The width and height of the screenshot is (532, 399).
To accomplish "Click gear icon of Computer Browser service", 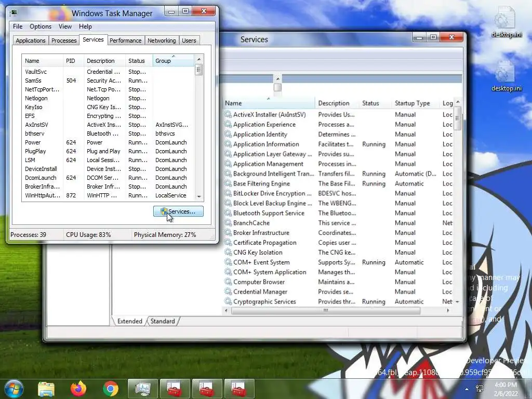I will point(228,282).
